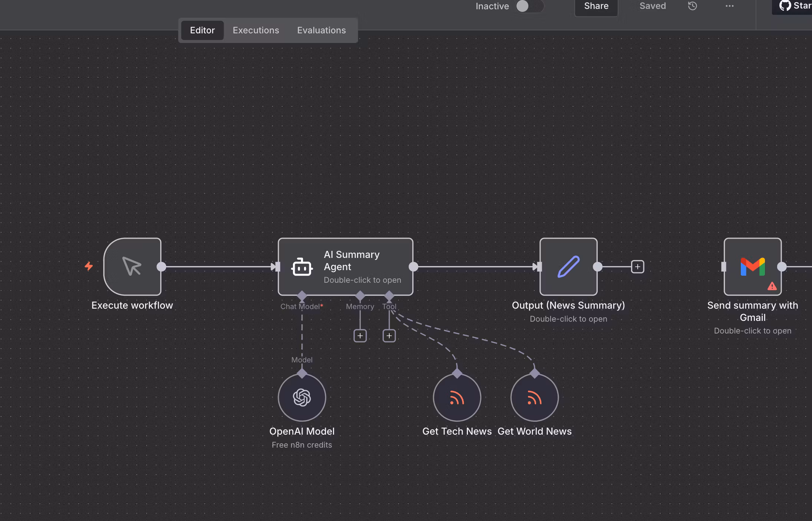The image size is (812, 521).
Task: Add node after Output with plus button
Action: point(637,266)
